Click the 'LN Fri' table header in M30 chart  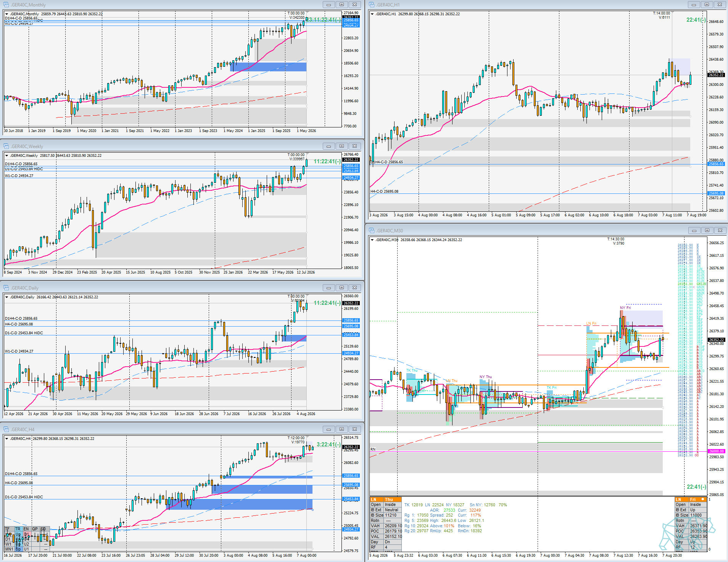pos(691,499)
